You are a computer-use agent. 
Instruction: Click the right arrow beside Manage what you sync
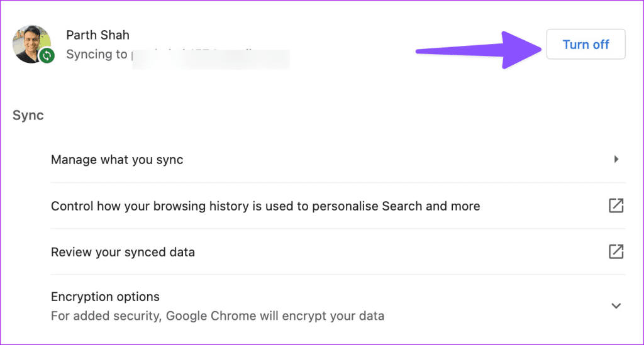click(x=616, y=159)
